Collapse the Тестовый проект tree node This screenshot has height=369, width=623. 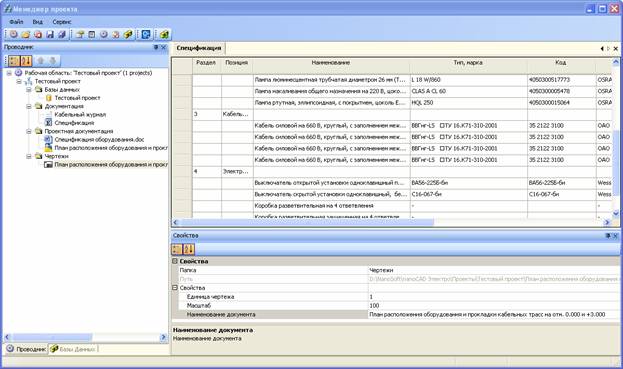point(19,81)
